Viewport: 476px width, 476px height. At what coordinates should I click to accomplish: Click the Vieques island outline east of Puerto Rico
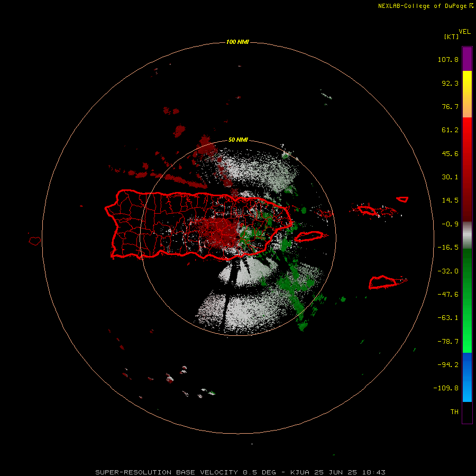pyautogui.click(x=309, y=236)
